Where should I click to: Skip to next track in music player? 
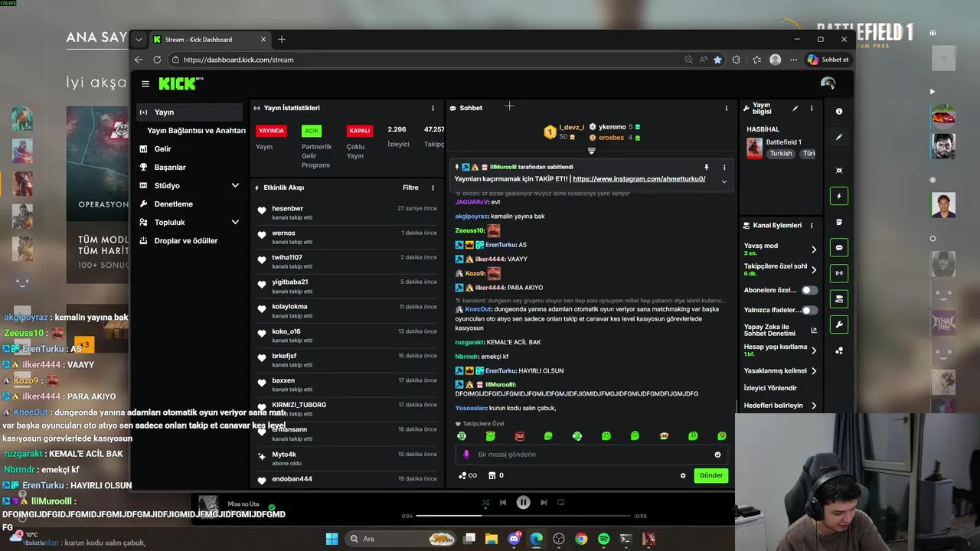pyautogui.click(x=544, y=503)
